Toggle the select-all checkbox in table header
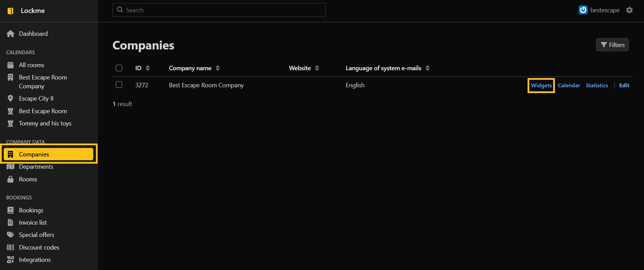The image size is (644, 270). tap(119, 68)
